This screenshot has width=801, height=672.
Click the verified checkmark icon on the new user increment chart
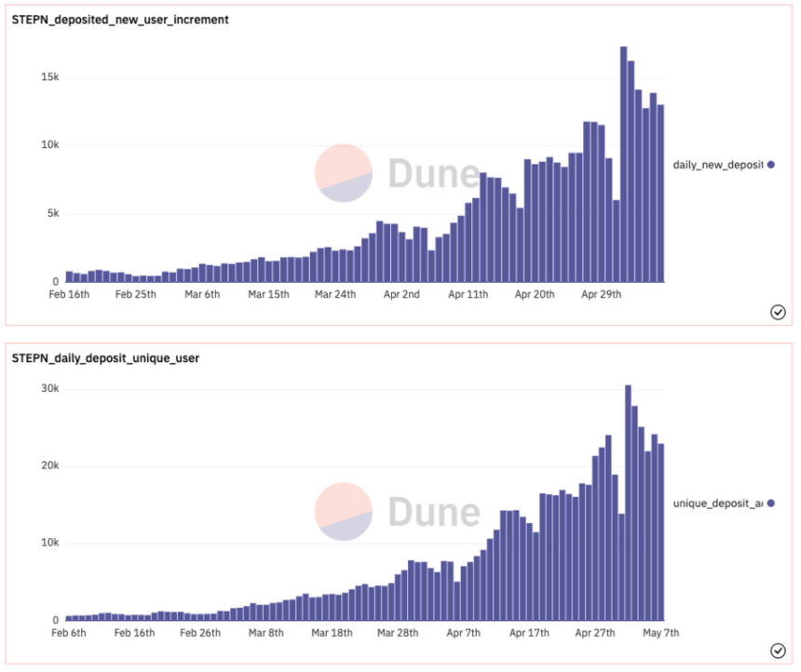pos(778,312)
